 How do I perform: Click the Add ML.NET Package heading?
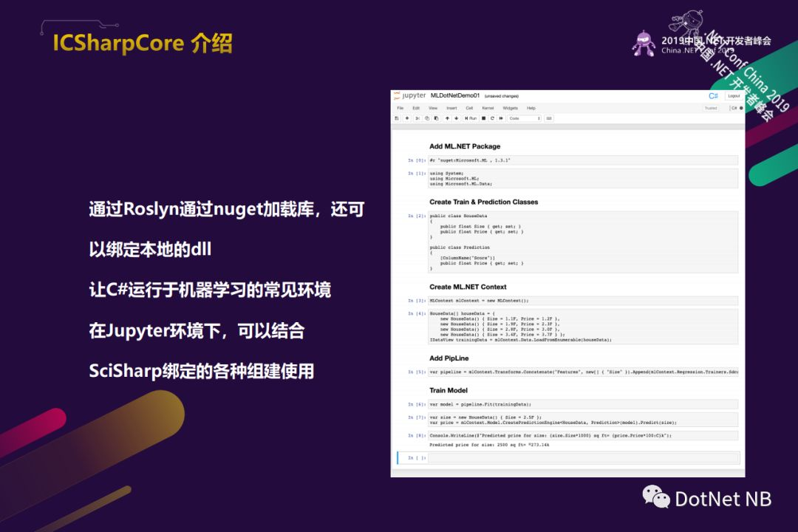pyautogui.click(x=465, y=146)
